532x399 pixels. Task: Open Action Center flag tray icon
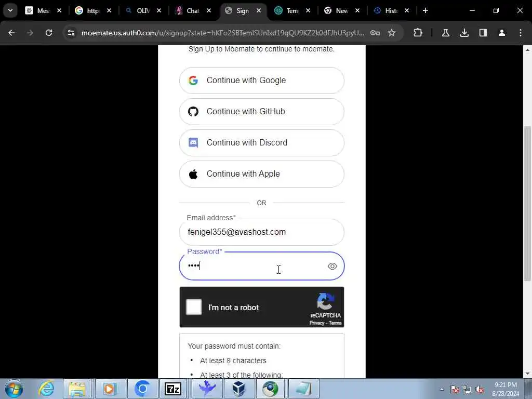[x=455, y=390]
